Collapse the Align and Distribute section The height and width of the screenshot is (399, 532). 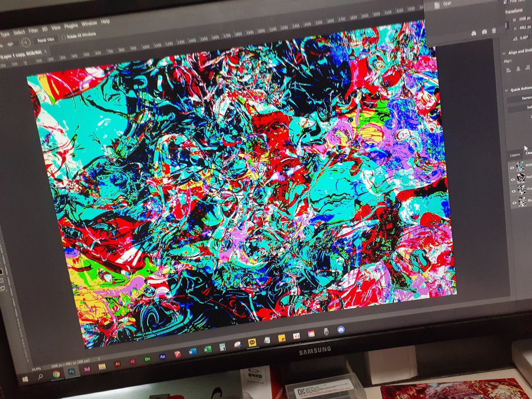coord(504,53)
